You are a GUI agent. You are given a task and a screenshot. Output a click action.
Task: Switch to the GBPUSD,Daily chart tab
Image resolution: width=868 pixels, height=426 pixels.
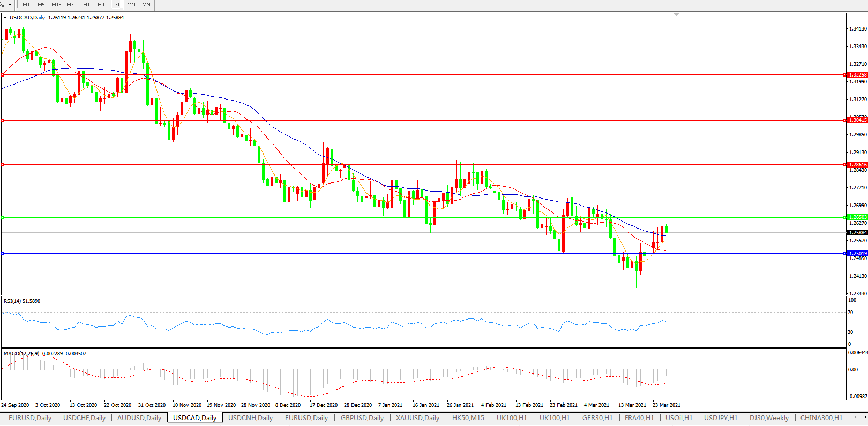(362, 418)
